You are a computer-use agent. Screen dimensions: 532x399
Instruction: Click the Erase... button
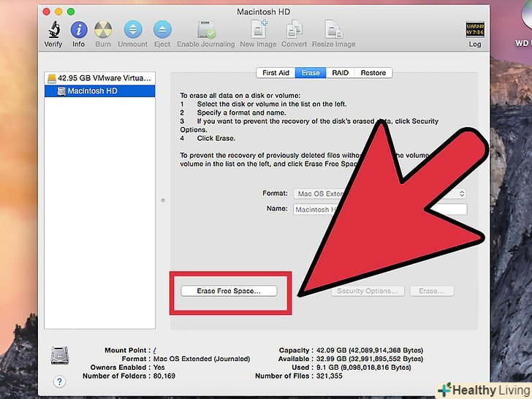[x=432, y=291]
